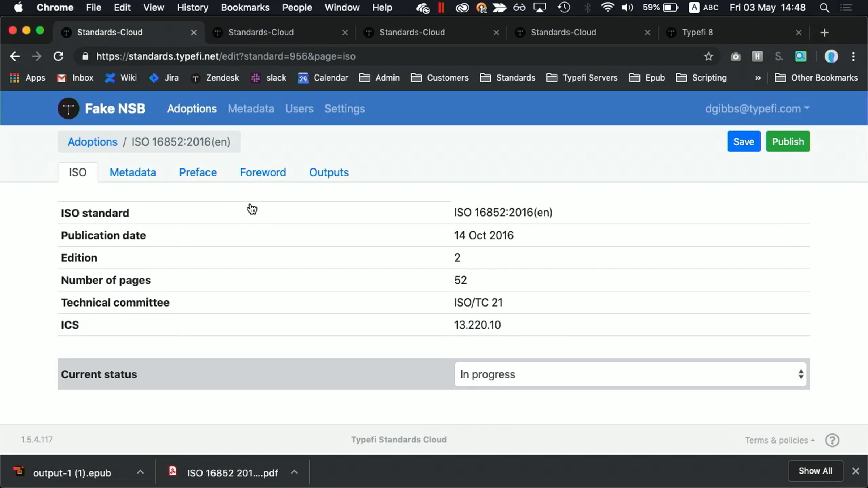
Task: Expand options for output-1 (1).epub download
Action: (x=140, y=472)
